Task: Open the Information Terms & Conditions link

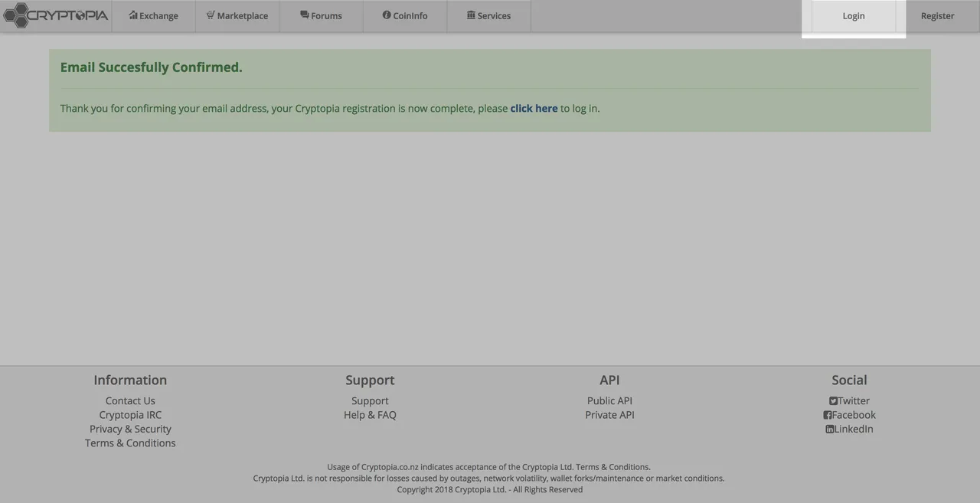Action: point(130,443)
